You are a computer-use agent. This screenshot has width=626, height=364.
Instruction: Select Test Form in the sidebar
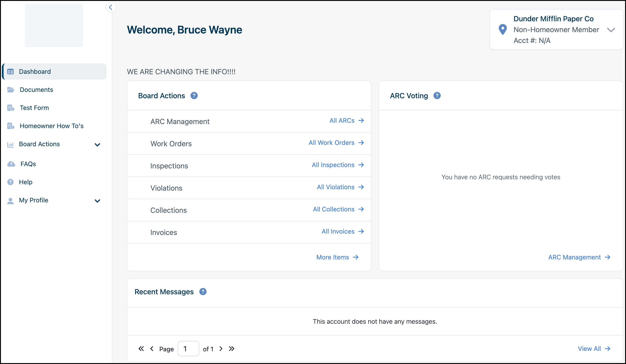pyautogui.click(x=34, y=108)
